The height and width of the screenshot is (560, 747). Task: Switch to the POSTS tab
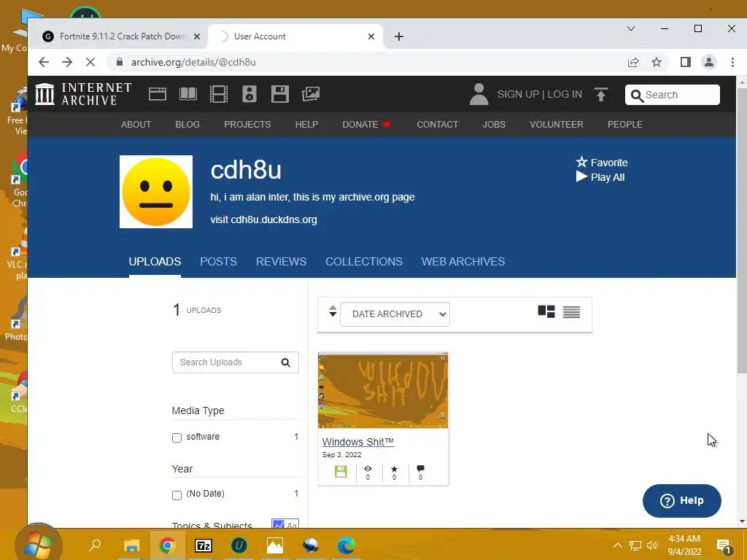[x=218, y=262]
